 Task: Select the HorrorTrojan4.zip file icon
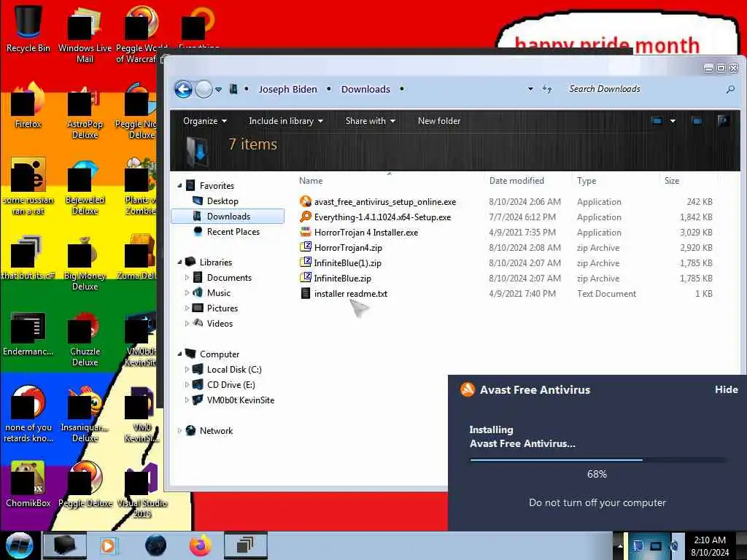pyautogui.click(x=306, y=247)
